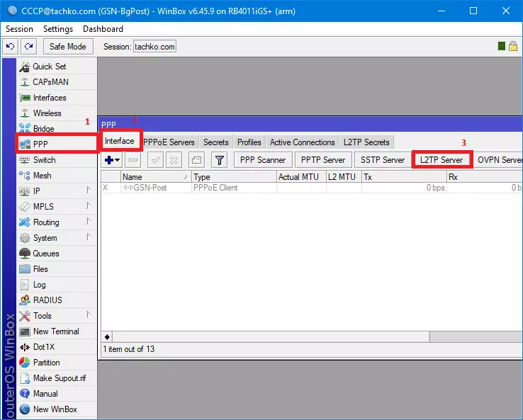Switch to the Profiles tab

tap(249, 142)
